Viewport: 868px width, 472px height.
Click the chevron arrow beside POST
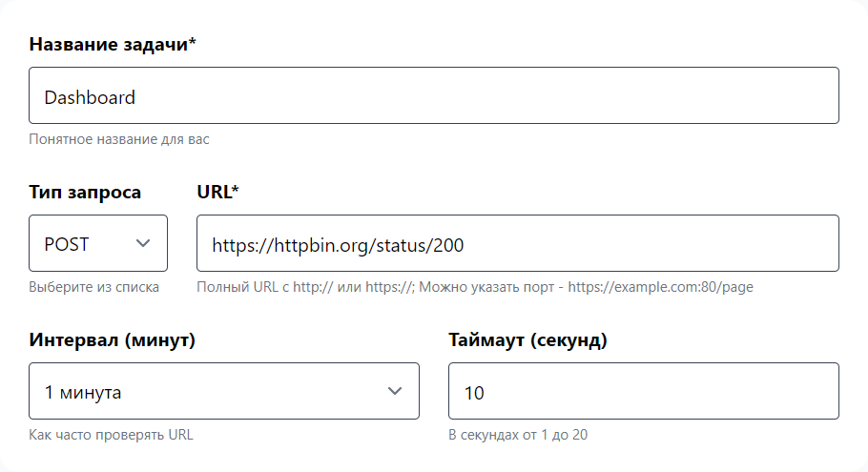click(143, 243)
